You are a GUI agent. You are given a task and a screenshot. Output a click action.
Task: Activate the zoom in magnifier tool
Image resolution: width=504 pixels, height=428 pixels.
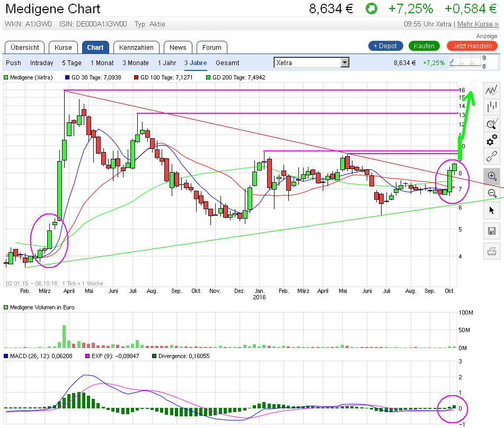pos(491,176)
